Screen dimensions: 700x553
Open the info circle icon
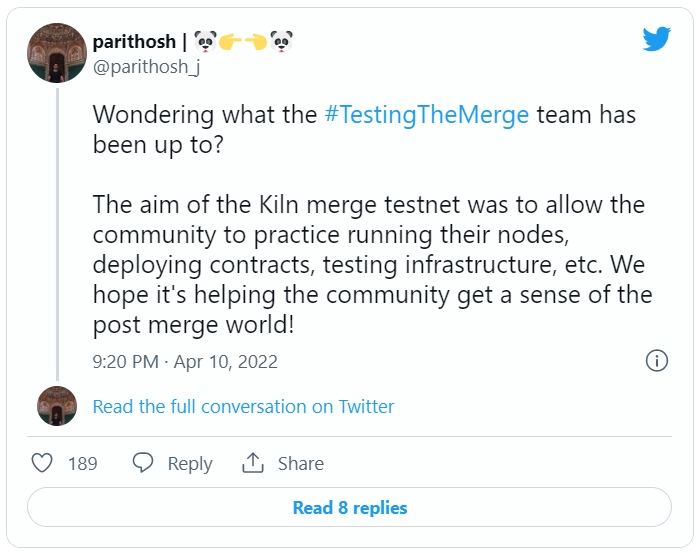coord(657,361)
